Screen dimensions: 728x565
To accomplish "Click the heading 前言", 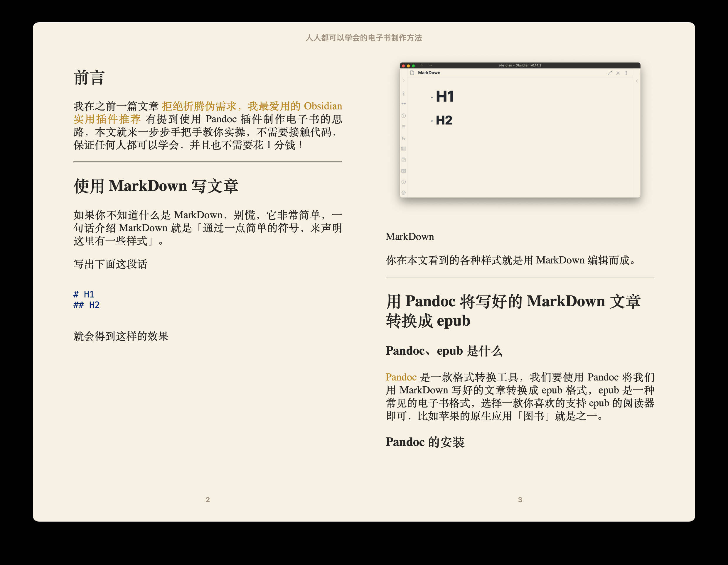I will pyautogui.click(x=89, y=78).
